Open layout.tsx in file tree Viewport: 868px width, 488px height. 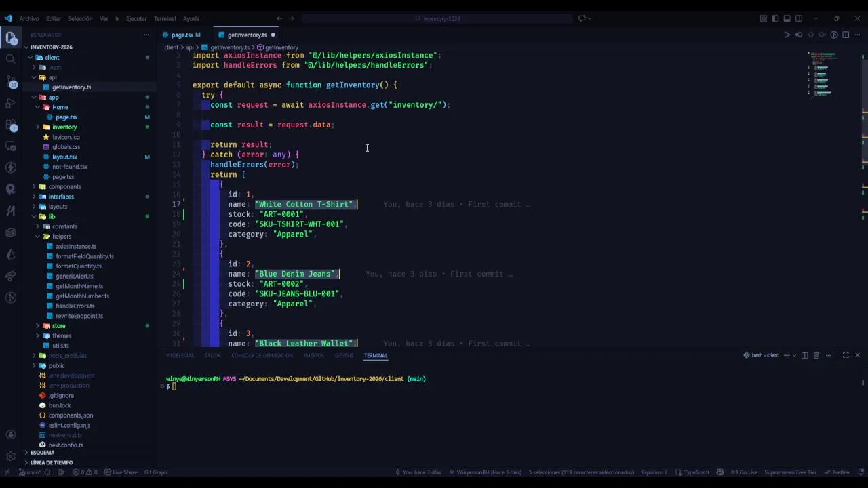65,157
